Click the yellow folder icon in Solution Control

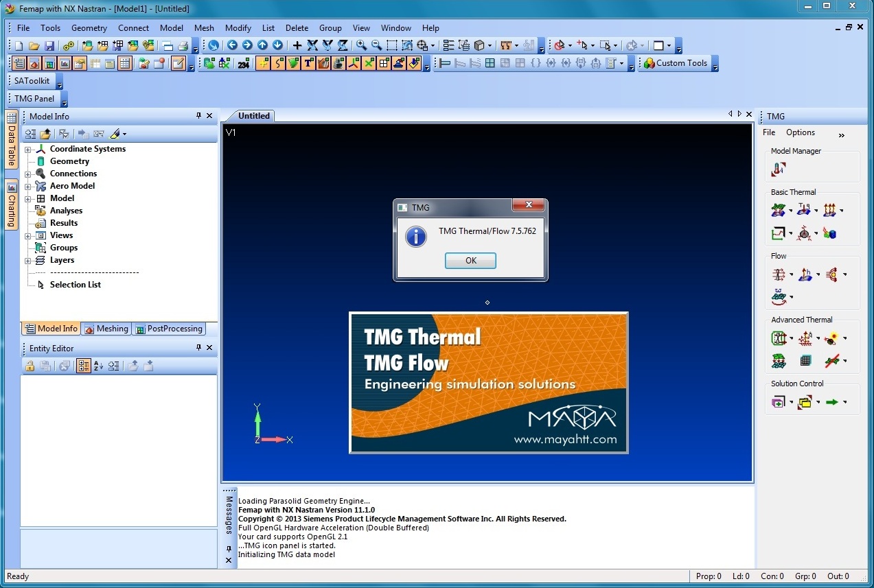(805, 402)
